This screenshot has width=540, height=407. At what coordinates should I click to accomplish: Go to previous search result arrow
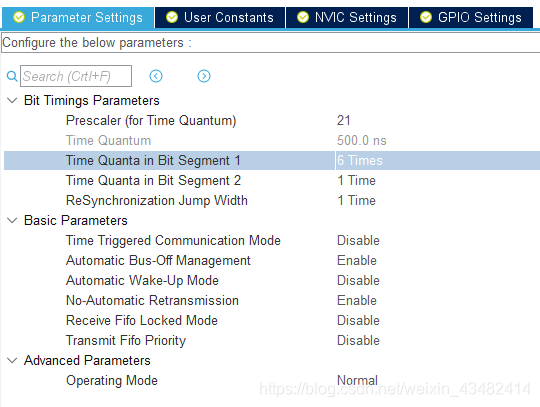click(156, 76)
